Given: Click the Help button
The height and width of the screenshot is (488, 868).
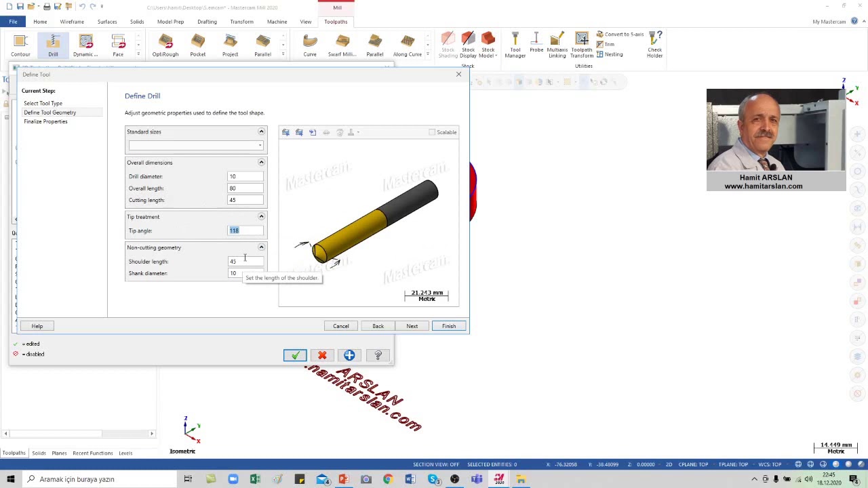Looking at the screenshot, I should coord(37,326).
